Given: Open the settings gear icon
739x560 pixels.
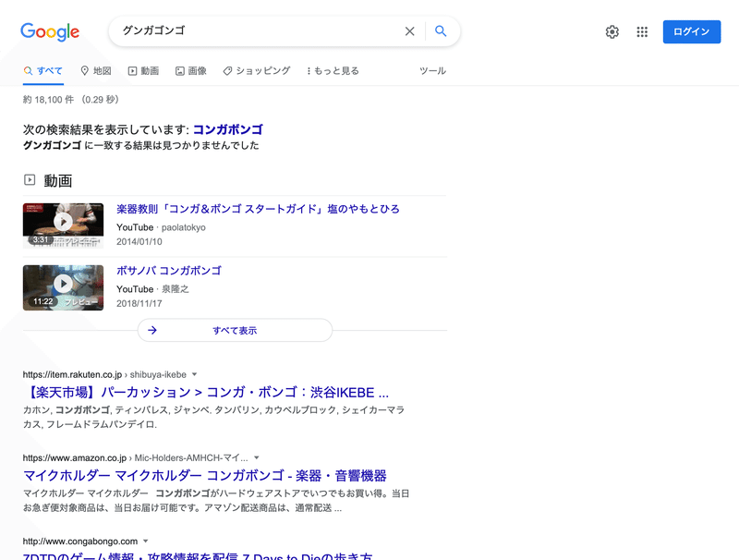Looking at the screenshot, I should (612, 32).
